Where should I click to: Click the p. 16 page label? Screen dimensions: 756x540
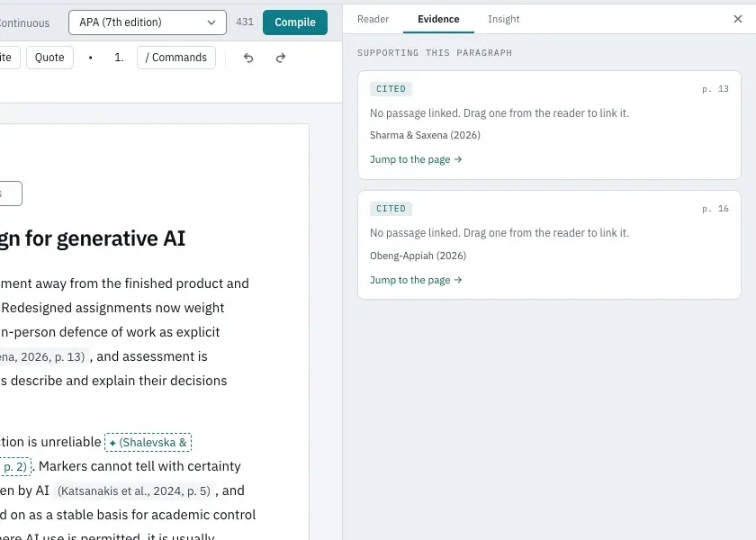tap(715, 208)
